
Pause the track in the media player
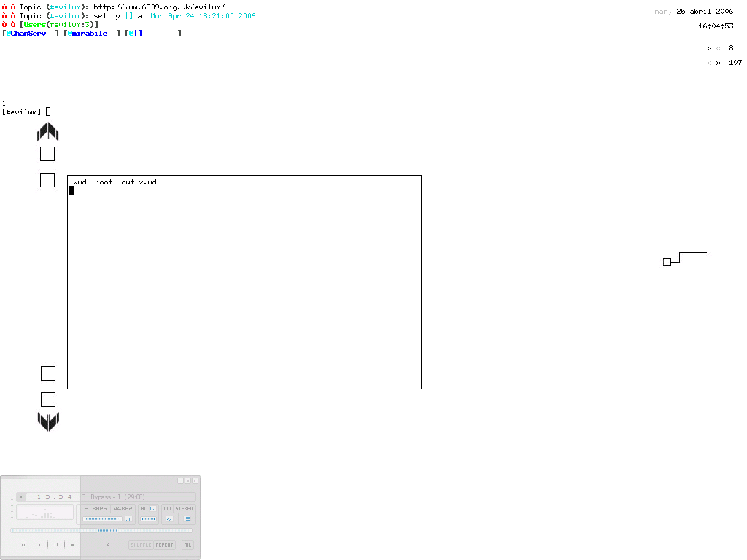(56, 545)
